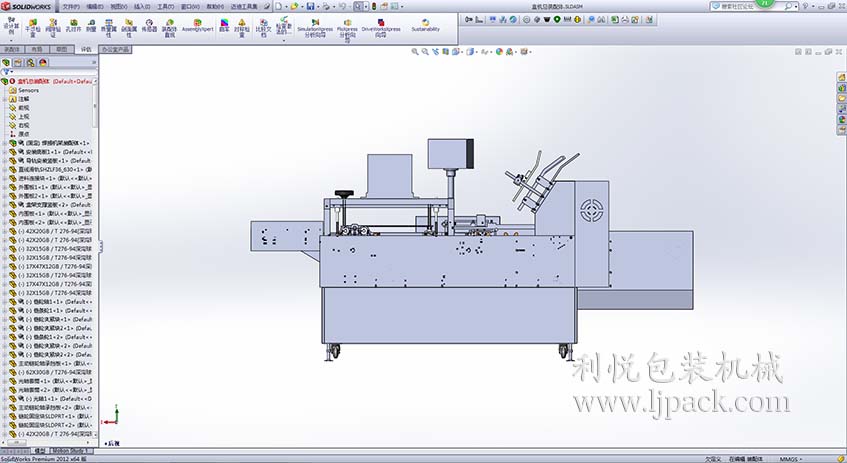Switch to the ConfigurationManager tab icon

[x=32, y=62]
